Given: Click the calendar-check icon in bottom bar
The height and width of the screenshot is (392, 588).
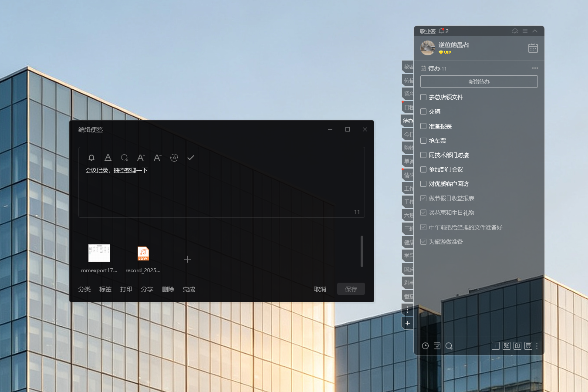Looking at the screenshot, I should click(x=437, y=346).
